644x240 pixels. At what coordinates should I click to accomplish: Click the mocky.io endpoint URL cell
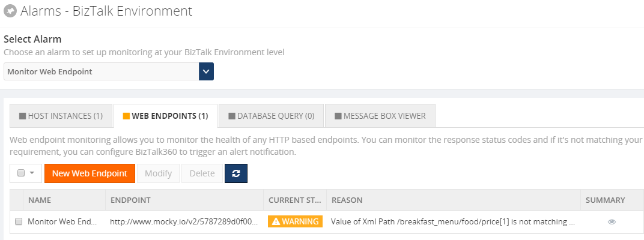184,221
